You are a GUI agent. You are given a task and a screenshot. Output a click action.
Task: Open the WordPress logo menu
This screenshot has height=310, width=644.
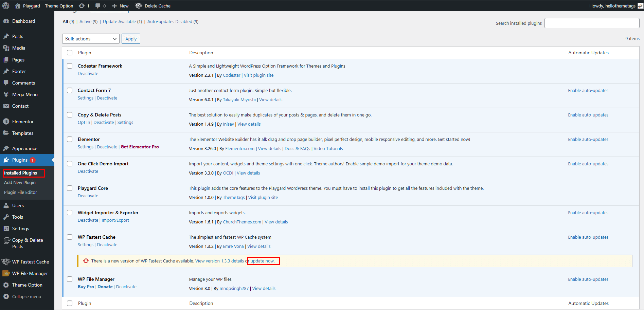click(6, 6)
